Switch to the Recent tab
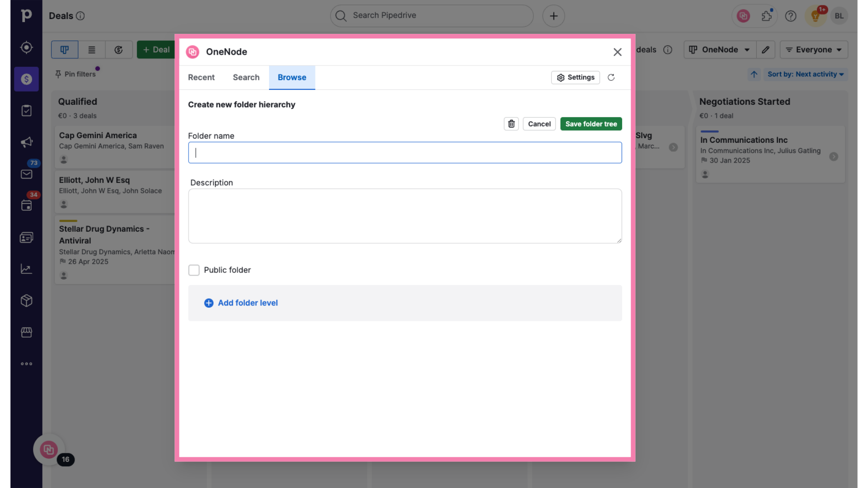Viewport: 868px width, 488px height. pyautogui.click(x=201, y=77)
